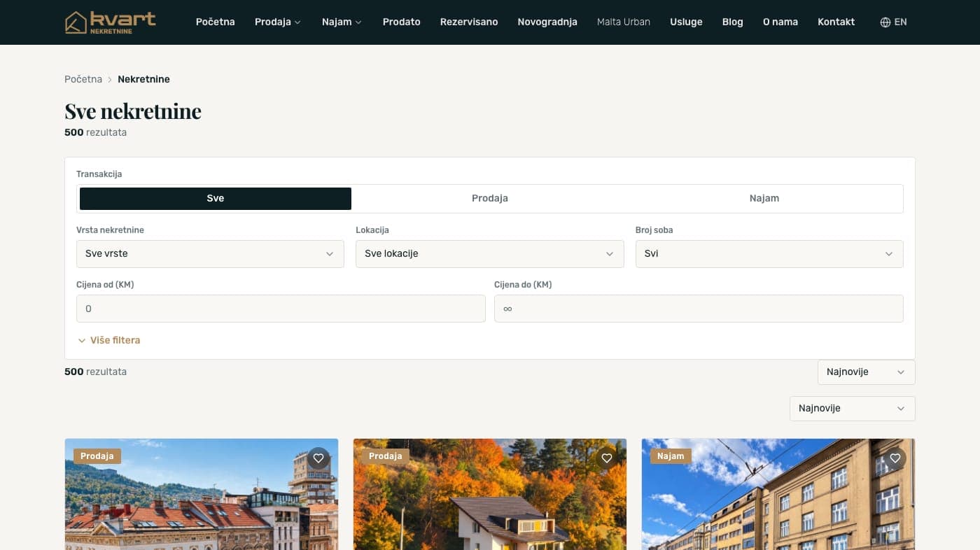Click the globe language icon
This screenshot has width=980, height=550.
(885, 22)
